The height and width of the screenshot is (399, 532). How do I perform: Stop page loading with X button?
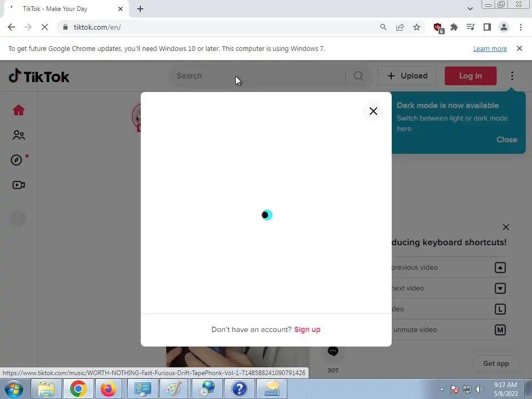coord(45,27)
